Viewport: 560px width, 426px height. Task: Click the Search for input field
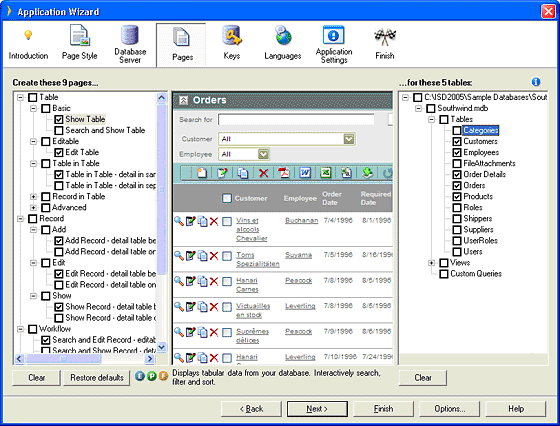coord(296,119)
